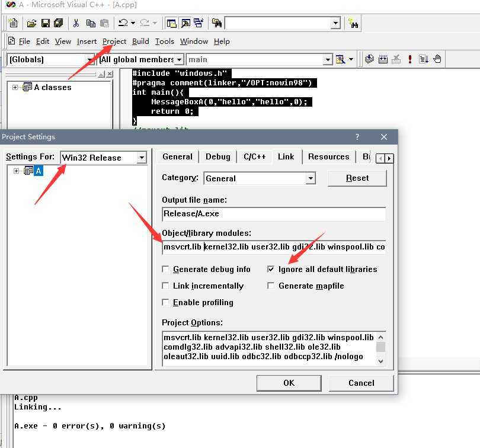The height and width of the screenshot is (448, 480).
Task: Click the Insert/Remove Breakpoint hand icon
Action: (x=437, y=59)
